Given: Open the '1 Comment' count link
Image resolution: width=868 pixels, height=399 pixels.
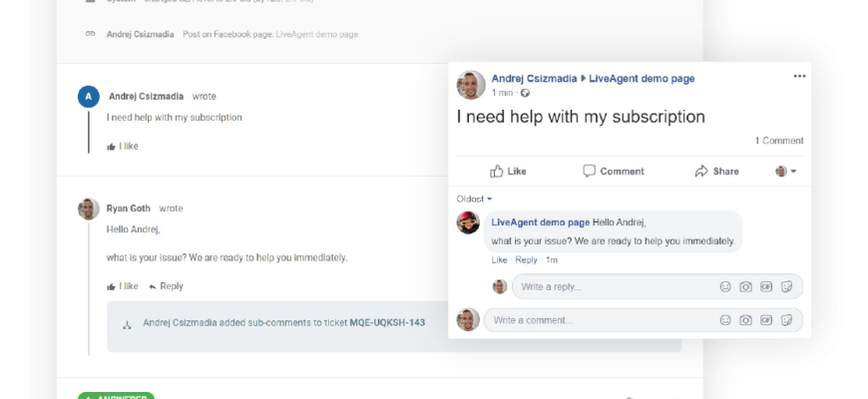Looking at the screenshot, I should (778, 141).
